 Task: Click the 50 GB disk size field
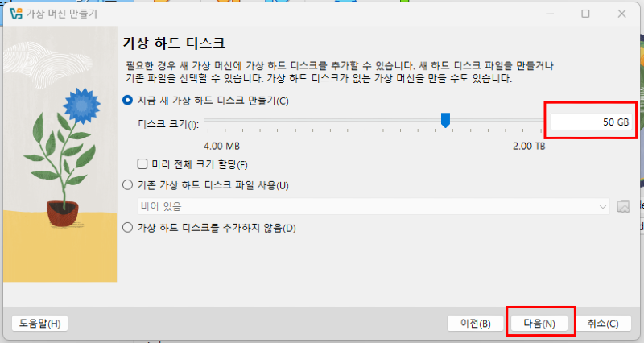pos(591,122)
